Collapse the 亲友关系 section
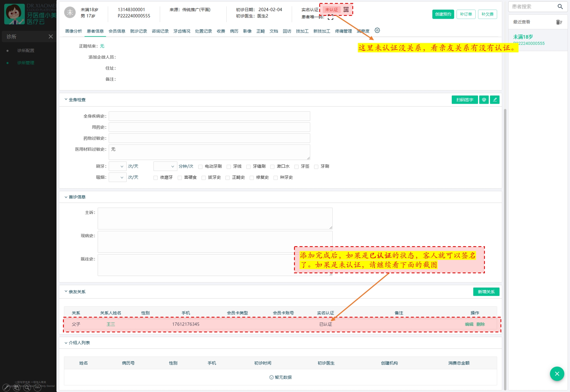 66,292
